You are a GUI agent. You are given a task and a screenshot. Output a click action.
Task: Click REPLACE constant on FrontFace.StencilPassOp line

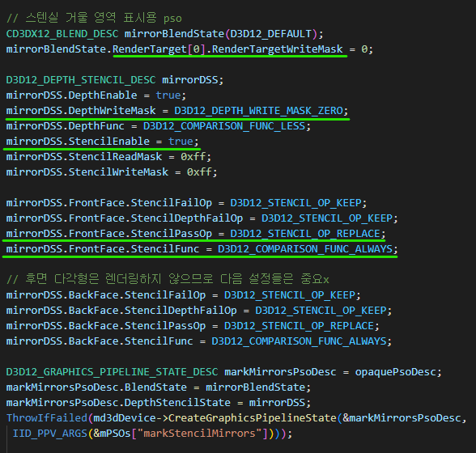(305, 233)
